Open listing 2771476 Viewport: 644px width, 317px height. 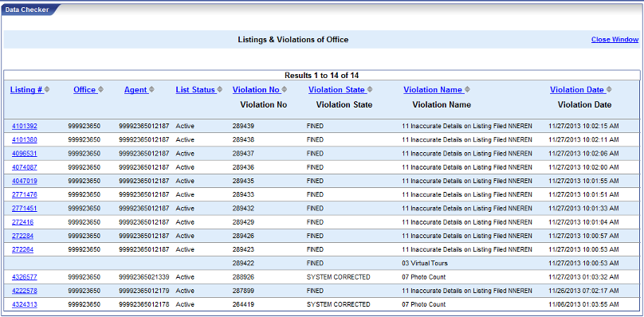pyautogui.click(x=24, y=194)
